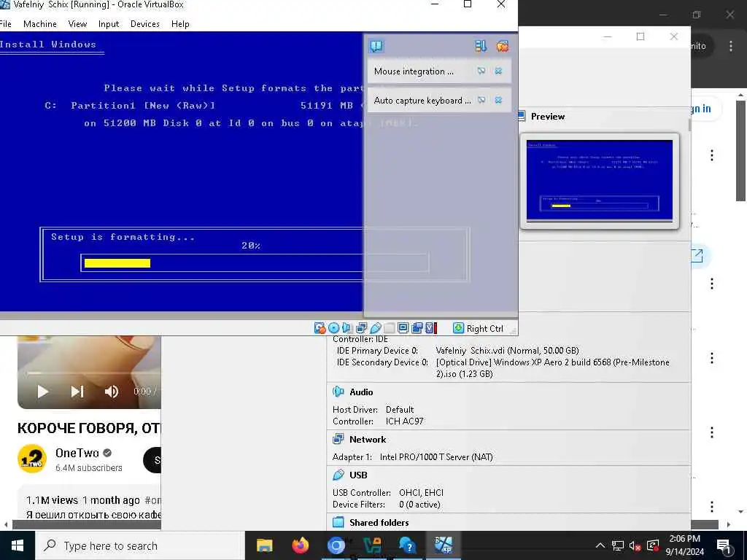The image size is (747, 560).
Task: Click the green host key arrow icon
Action: click(458, 328)
